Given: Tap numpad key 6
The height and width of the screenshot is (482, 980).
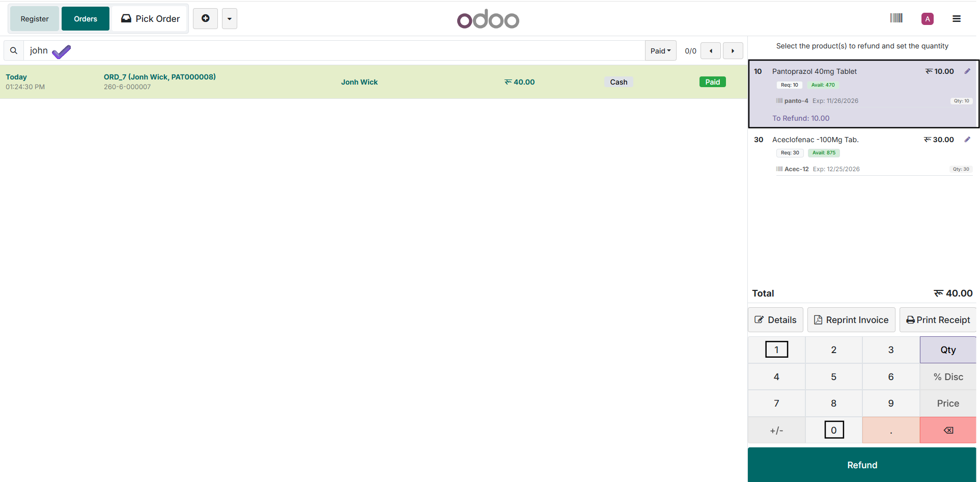Looking at the screenshot, I should (891, 377).
